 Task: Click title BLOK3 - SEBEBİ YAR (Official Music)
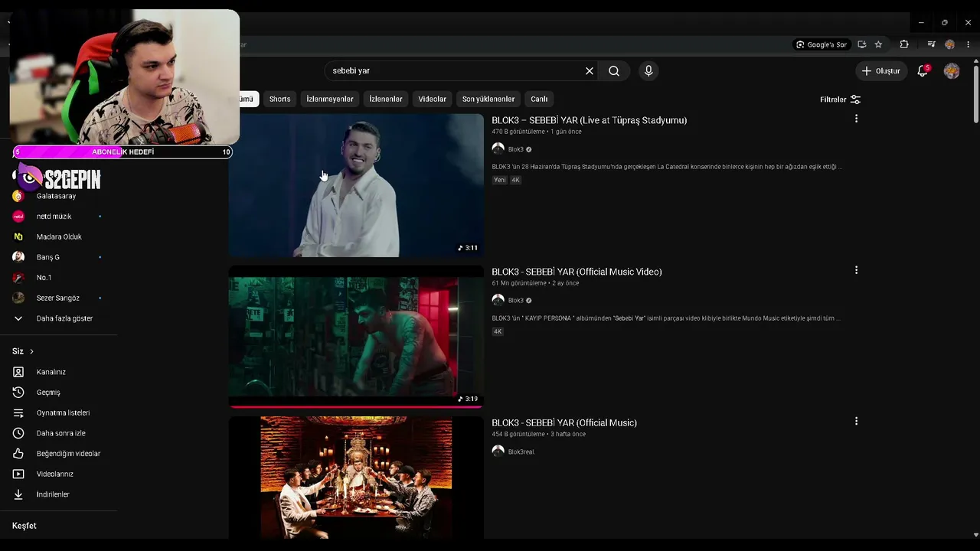[564, 422]
